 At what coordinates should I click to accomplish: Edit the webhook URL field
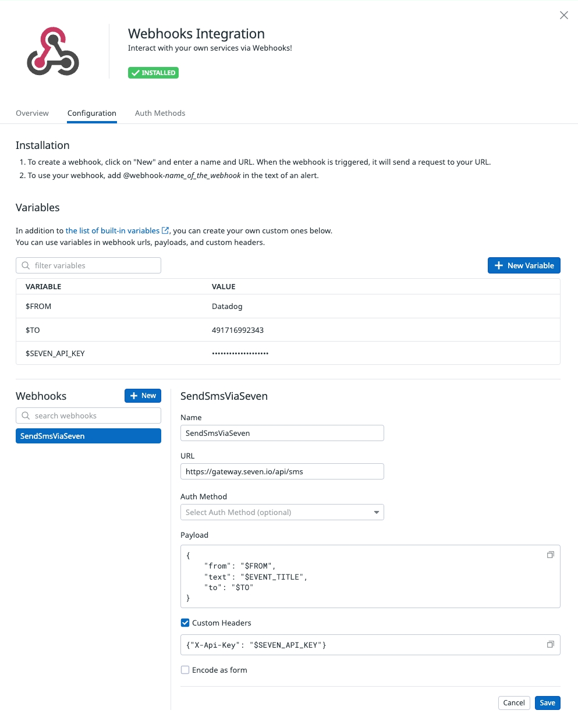point(282,471)
